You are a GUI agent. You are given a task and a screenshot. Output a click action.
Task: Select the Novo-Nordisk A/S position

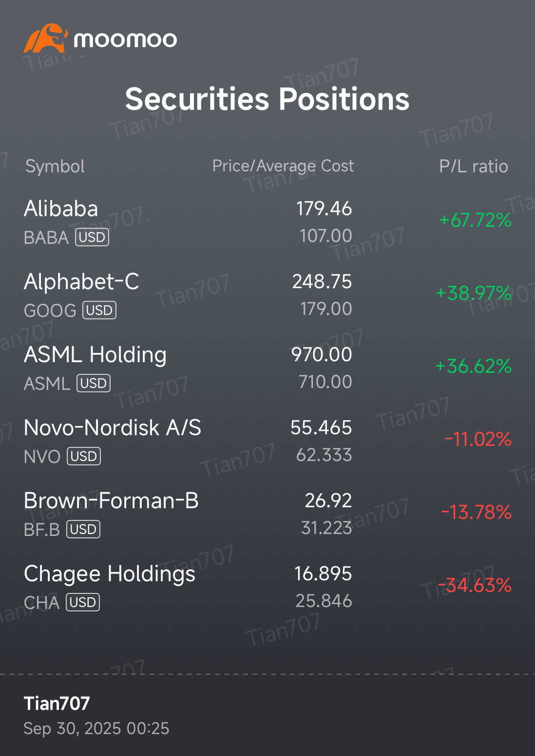[x=113, y=428]
